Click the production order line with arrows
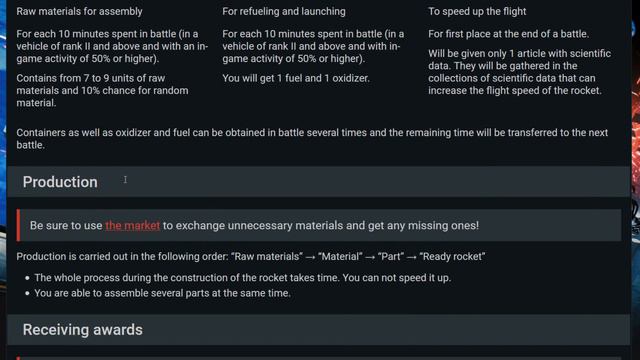 click(x=251, y=256)
